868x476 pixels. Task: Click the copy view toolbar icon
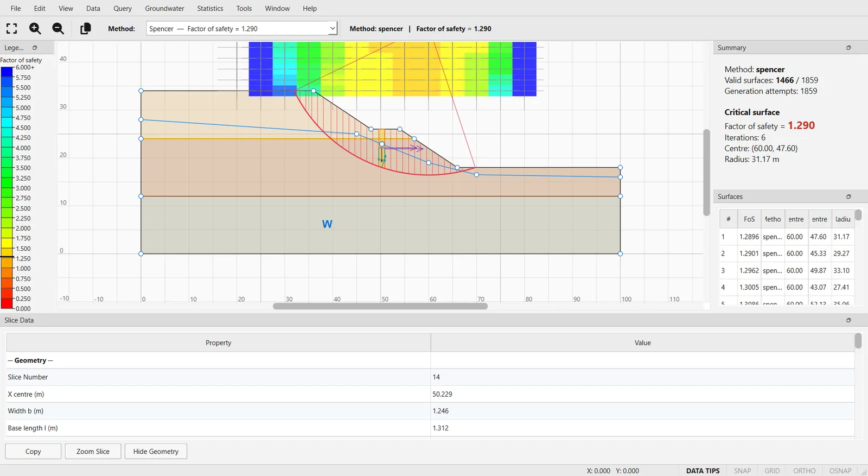coord(85,29)
